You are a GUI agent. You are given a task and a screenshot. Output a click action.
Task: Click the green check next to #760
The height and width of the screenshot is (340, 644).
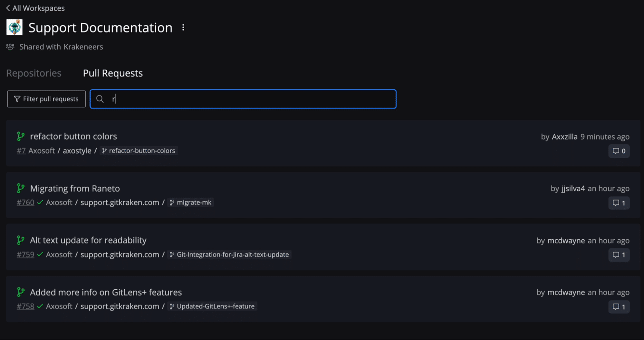(40, 203)
